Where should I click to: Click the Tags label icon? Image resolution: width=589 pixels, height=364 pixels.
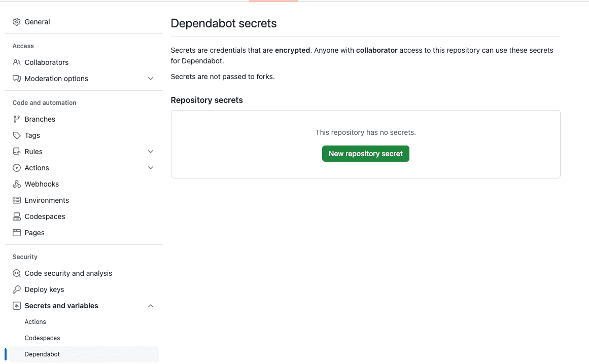(17, 135)
